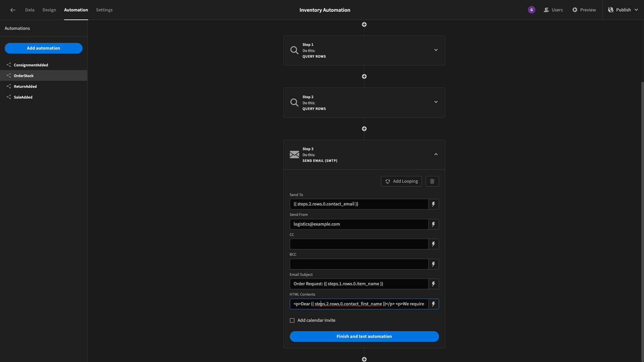Click Add Looping button
The height and width of the screenshot is (362, 644).
pos(401,181)
